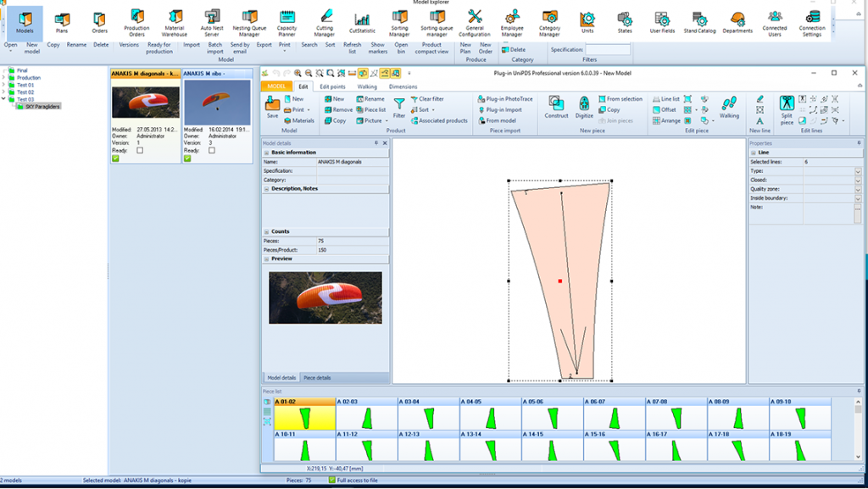The height and width of the screenshot is (489, 868).
Task: Click Line list button
Action: (666, 99)
